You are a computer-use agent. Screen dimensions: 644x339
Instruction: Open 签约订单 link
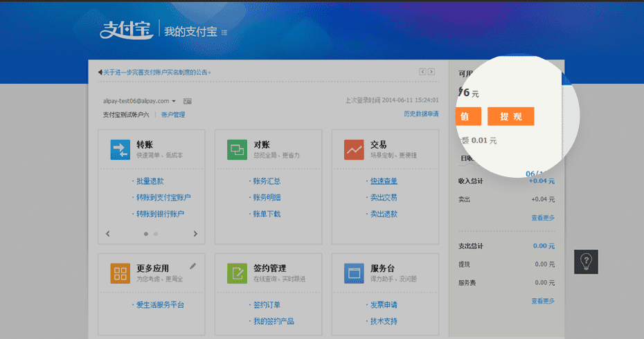[x=267, y=305]
